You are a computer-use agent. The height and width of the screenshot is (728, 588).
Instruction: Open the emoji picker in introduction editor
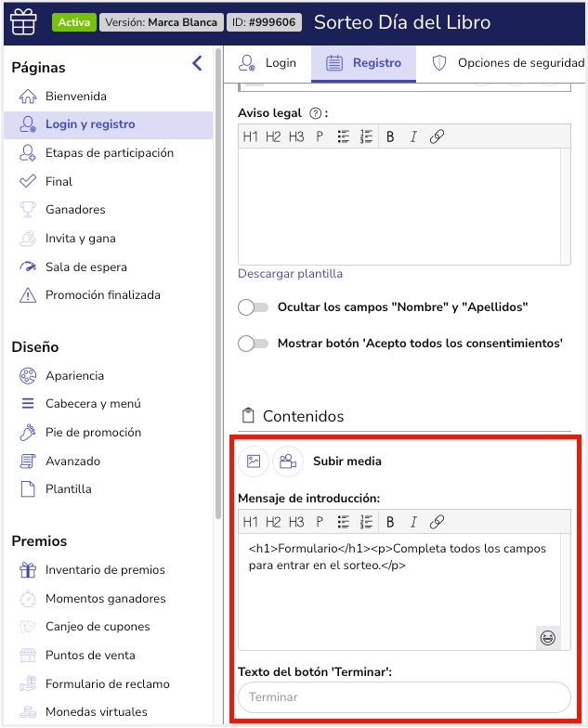pos(548,638)
